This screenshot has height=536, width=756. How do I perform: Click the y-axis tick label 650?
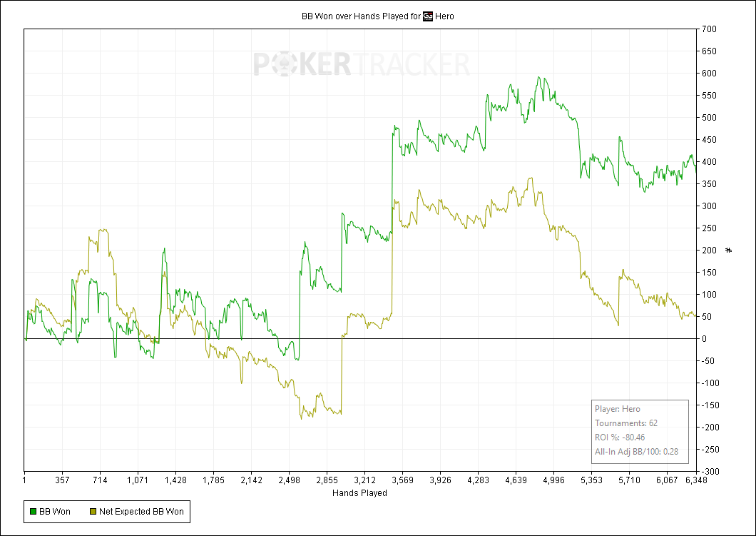[x=709, y=51]
